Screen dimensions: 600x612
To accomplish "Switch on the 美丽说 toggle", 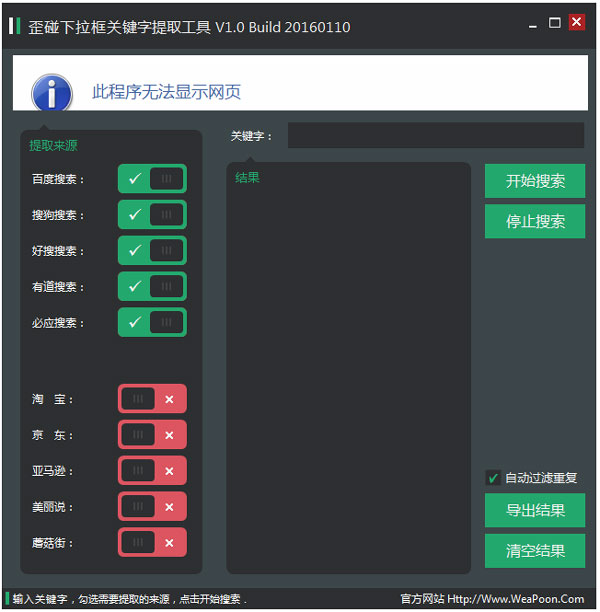I will click(152, 507).
